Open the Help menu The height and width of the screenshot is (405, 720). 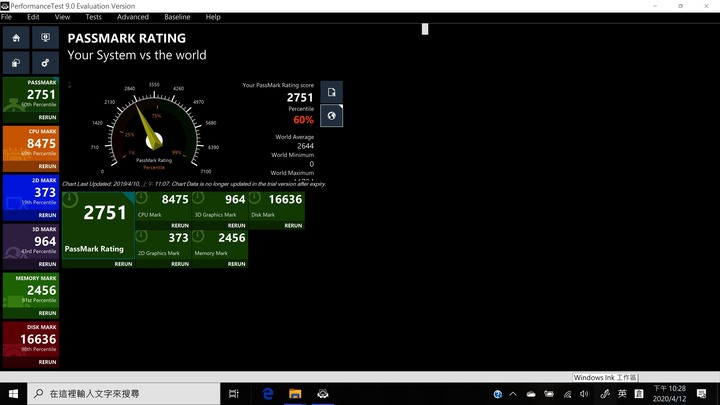point(213,17)
